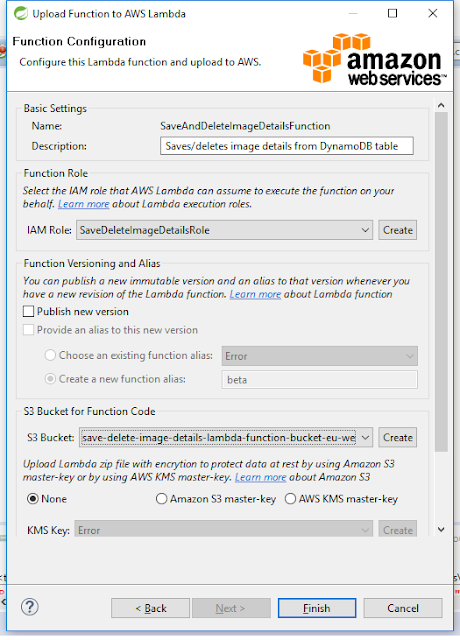Click the new function alias beta field
The height and width of the screenshot is (640, 460).
(x=320, y=380)
